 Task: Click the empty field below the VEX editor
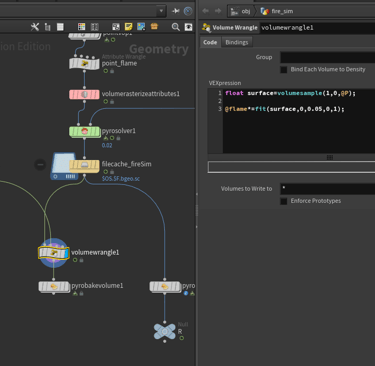point(291,167)
